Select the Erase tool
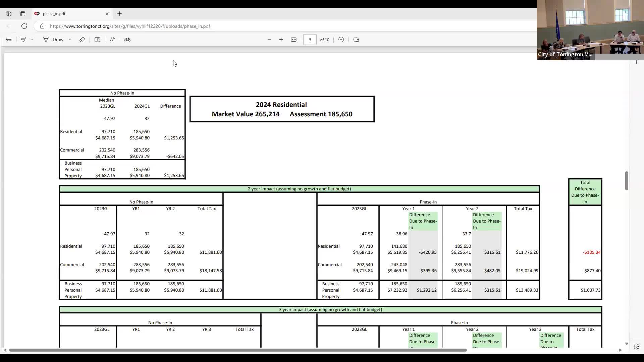The width and height of the screenshot is (644, 362). (x=82, y=40)
